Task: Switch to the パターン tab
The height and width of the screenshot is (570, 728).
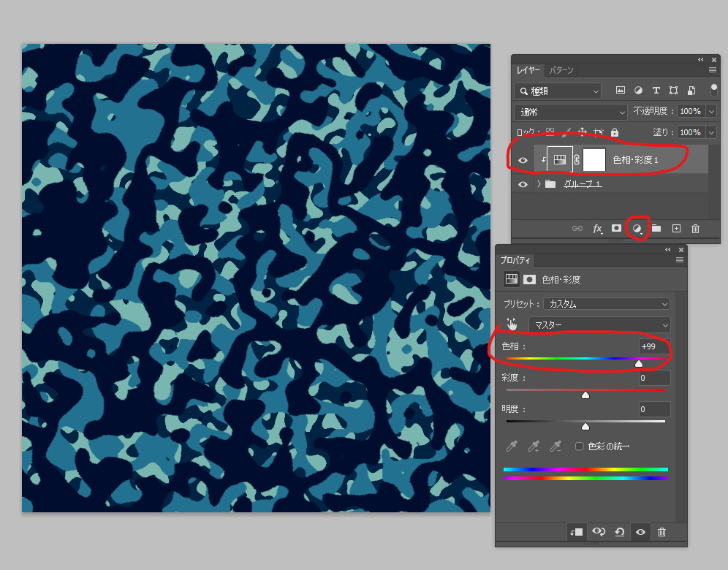Action: click(x=561, y=70)
